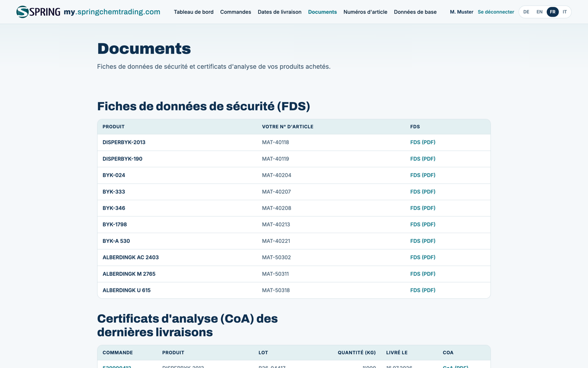
Task: Open FDS (PDF) for BYK-333
Action: [423, 192]
